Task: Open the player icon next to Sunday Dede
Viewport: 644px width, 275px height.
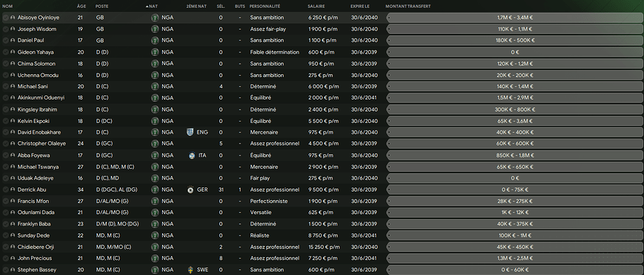Action: pos(13,235)
